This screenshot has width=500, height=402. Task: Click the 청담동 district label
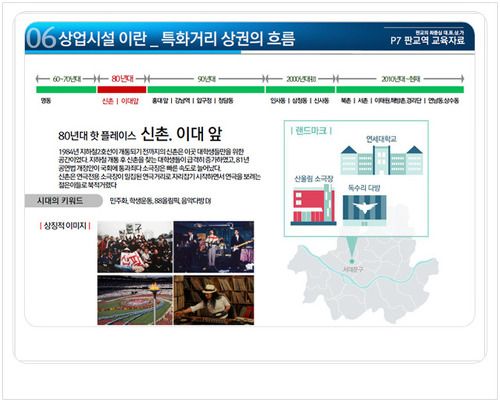click(x=226, y=100)
